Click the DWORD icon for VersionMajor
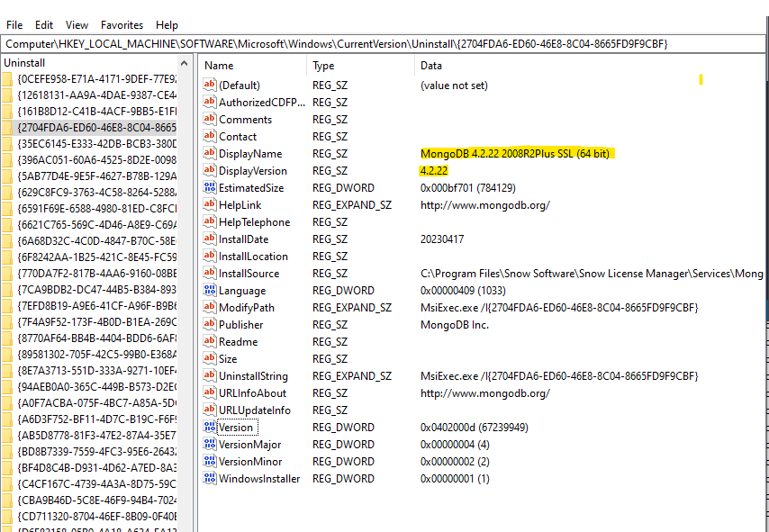The width and height of the screenshot is (769, 532). click(x=210, y=444)
